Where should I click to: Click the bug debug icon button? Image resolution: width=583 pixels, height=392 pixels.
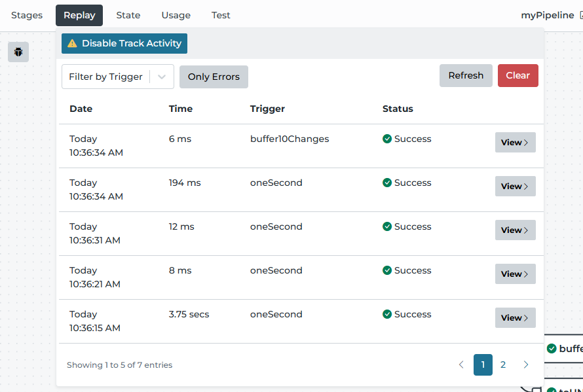[x=18, y=52]
